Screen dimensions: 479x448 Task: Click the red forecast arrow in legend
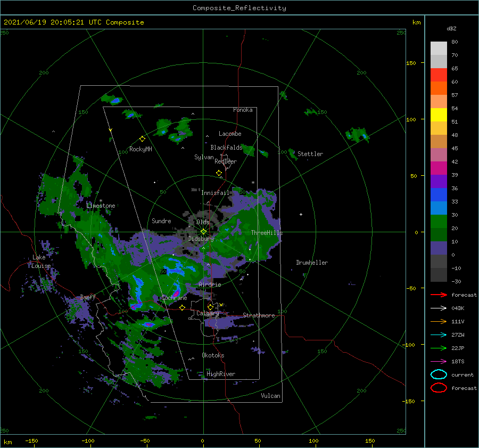tap(439, 295)
